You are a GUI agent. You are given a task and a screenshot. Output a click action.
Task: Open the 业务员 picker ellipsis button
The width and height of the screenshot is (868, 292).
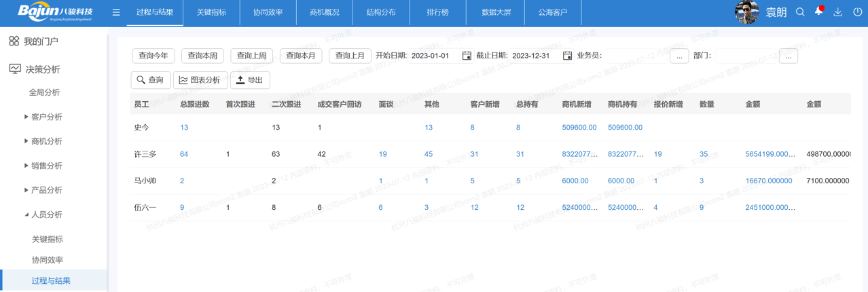[679, 56]
